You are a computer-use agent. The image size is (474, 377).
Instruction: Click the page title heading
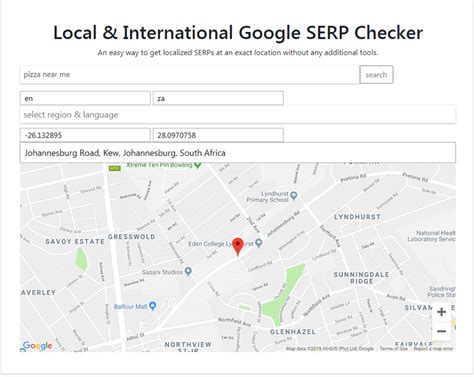[x=238, y=33]
